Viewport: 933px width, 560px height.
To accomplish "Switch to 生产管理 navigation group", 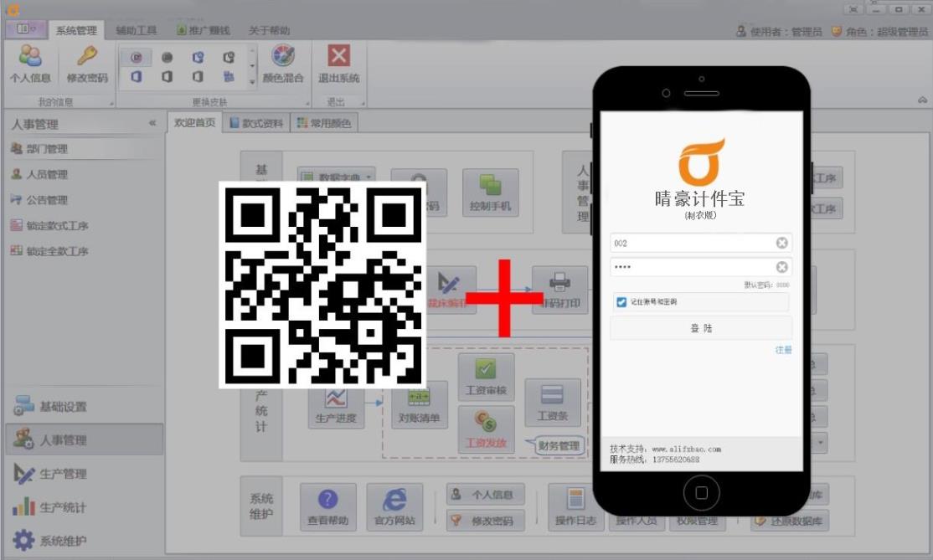I will tap(85, 474).
